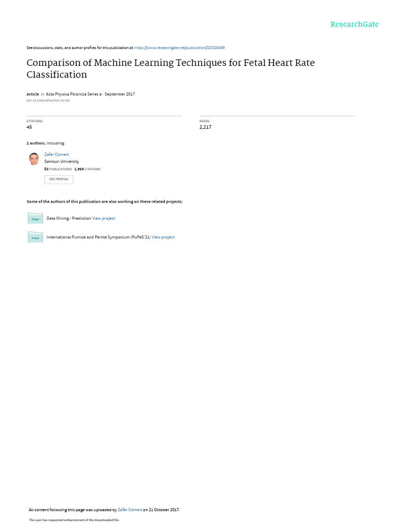The width and height of the screenshot is (399, 532).
Task: Click the paper title about Fetal Heart Rate
Action: (170, 69)
